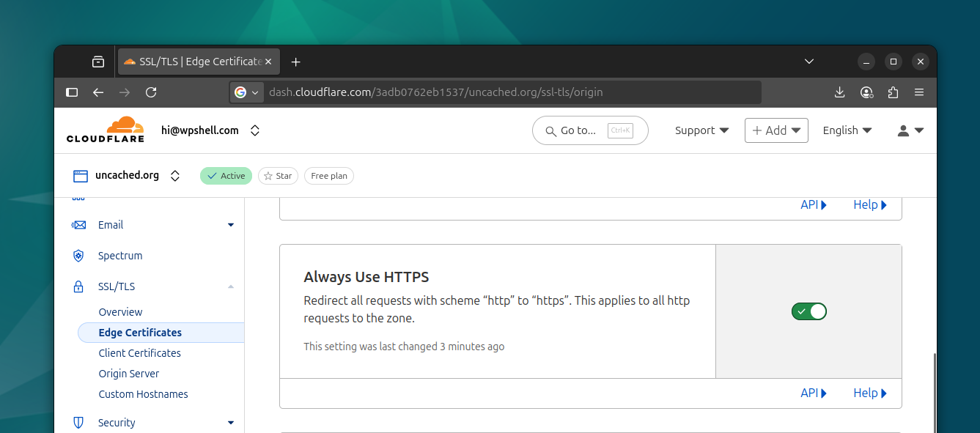This screenshot has width=980, height=433.
Task: Open Spectrum in the sidebar
Action: [120, 256]
